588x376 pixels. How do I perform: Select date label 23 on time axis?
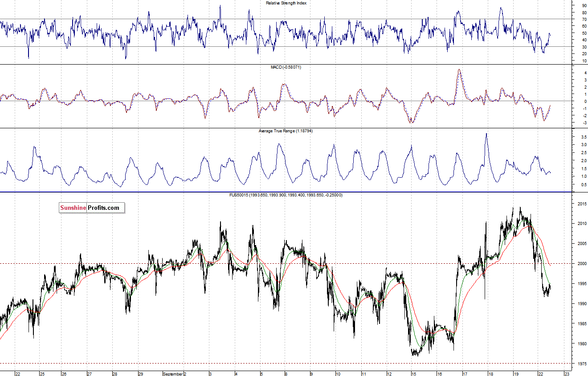(x=566, y=374)
